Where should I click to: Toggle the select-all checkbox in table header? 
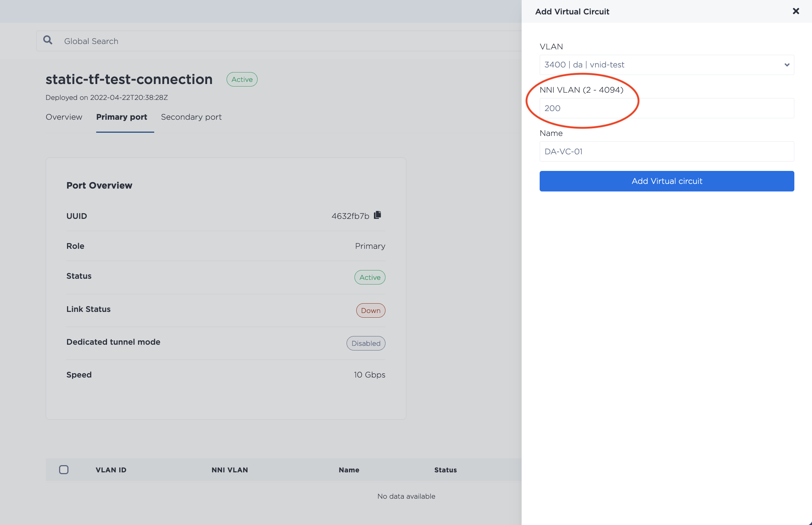(x=64, y=469)
